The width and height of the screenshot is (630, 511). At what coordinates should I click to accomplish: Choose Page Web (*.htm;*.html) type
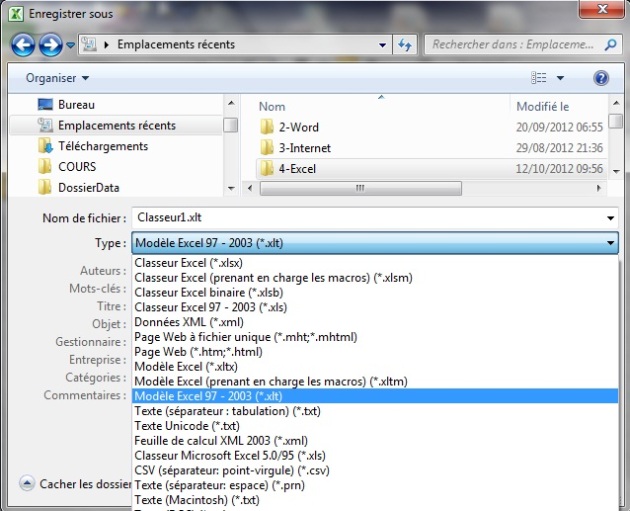click(x=375, y=352)
